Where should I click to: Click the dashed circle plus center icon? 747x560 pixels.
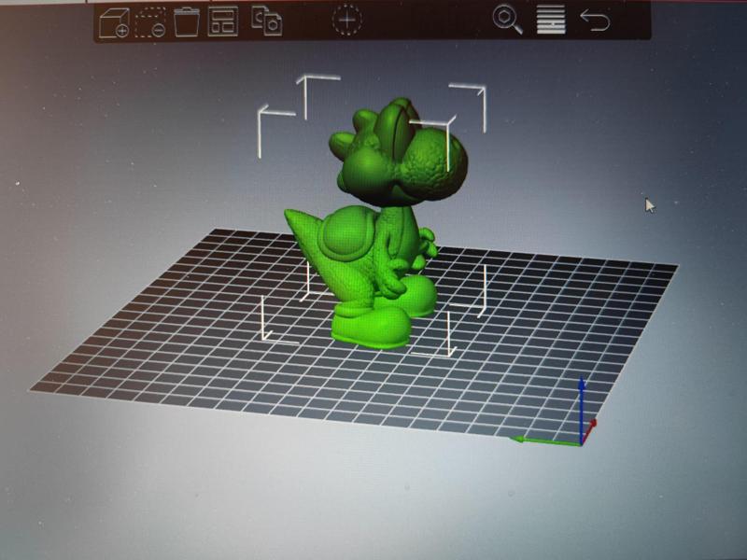[346, 20]
